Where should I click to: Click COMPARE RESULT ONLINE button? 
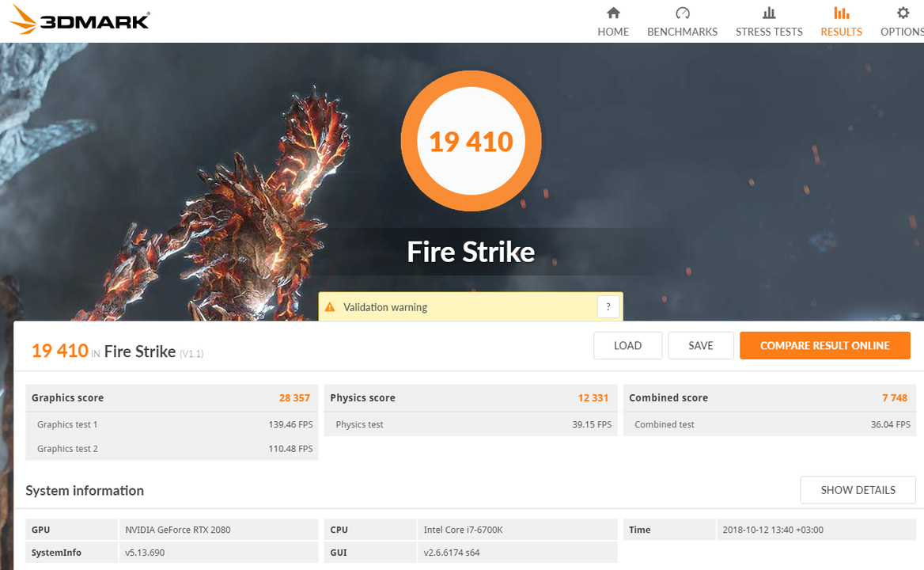click(x=825, y=345)
